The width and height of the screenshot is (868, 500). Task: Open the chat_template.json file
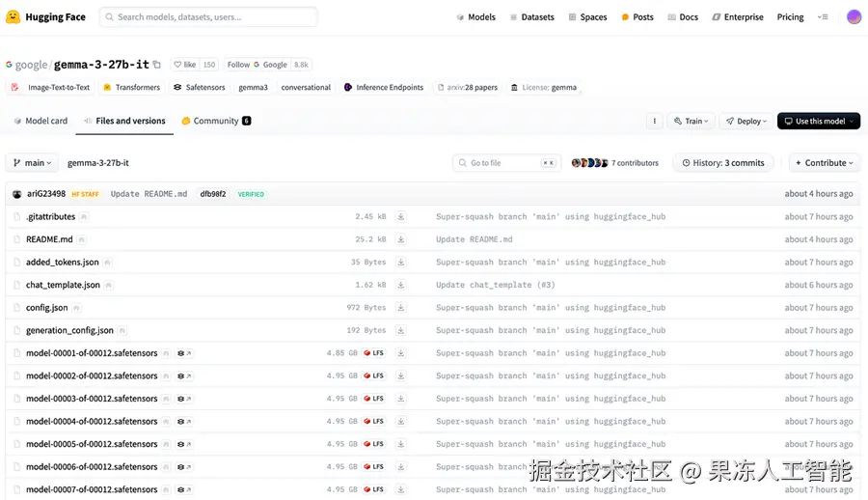(x=63, y=285)
